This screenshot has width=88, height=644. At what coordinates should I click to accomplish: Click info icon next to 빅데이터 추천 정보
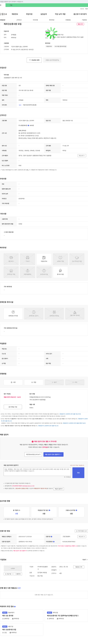15,606
